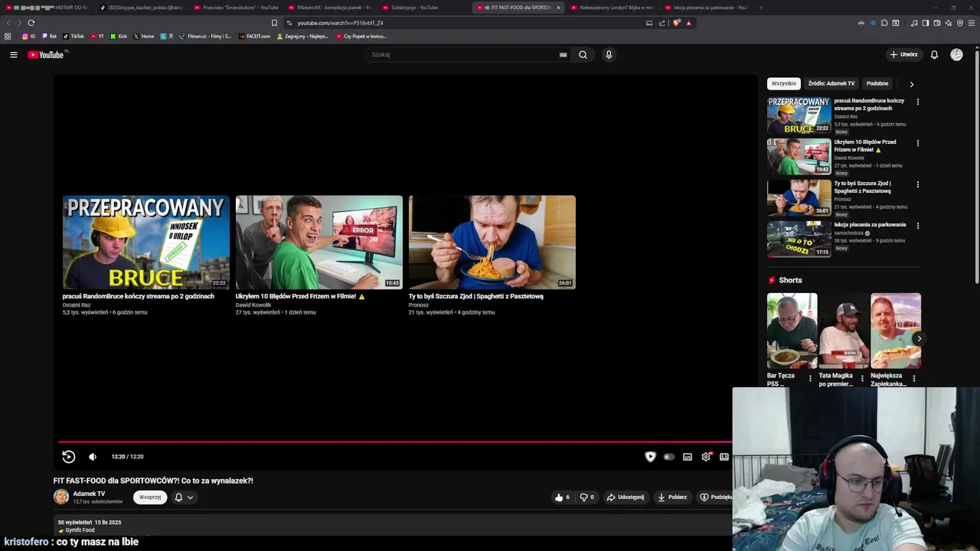Select the Źródło: Adamek TV chip
The width and height of the screenshot is (980, 551).
(831, 83)
